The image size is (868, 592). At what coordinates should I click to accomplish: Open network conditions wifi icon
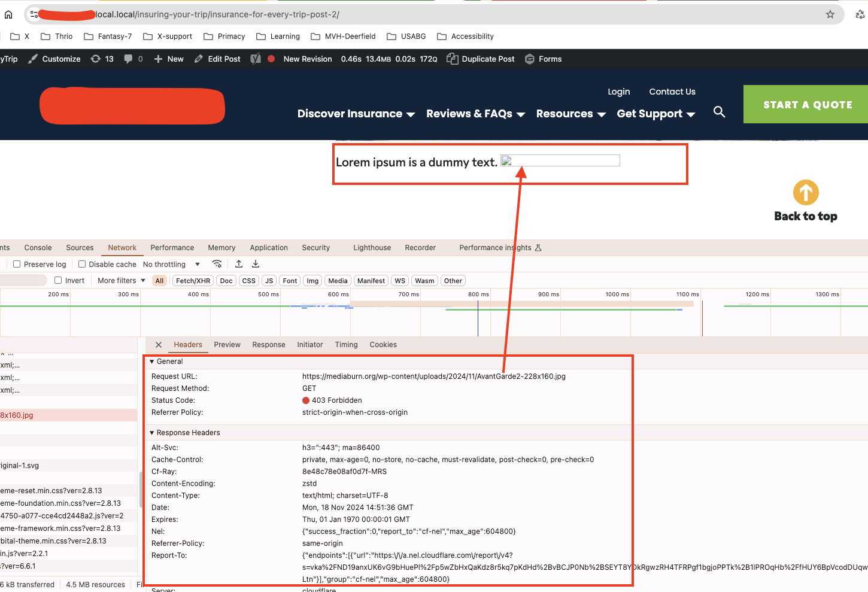pos(217,264)
